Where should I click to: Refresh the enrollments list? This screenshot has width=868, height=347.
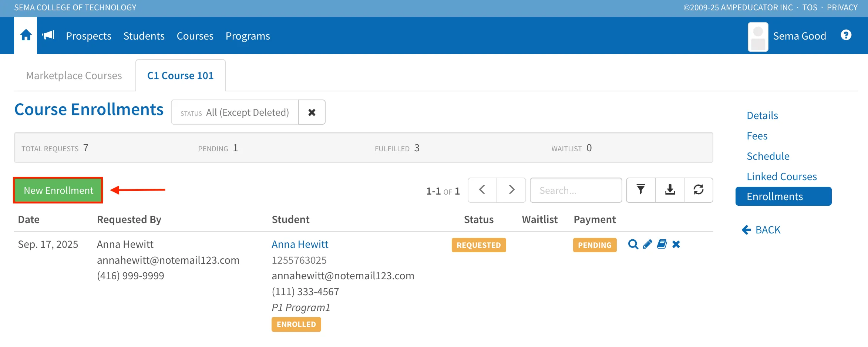[699, 190]
